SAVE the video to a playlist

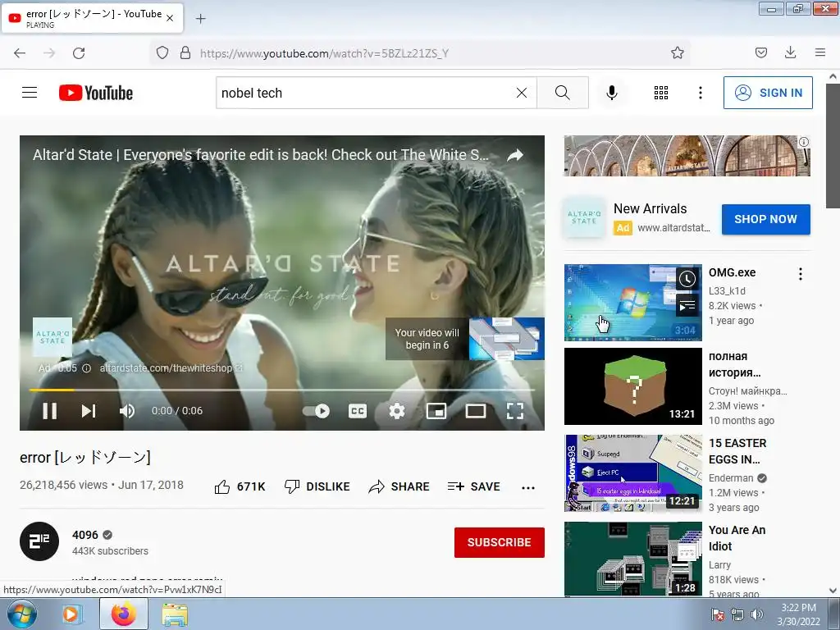click(x=473, y=486)
